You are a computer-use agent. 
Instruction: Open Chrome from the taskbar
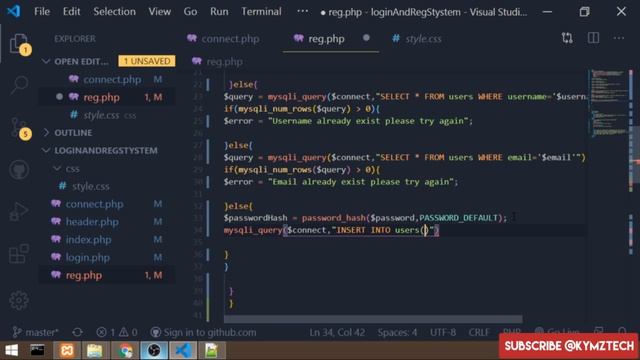point(125,350)
